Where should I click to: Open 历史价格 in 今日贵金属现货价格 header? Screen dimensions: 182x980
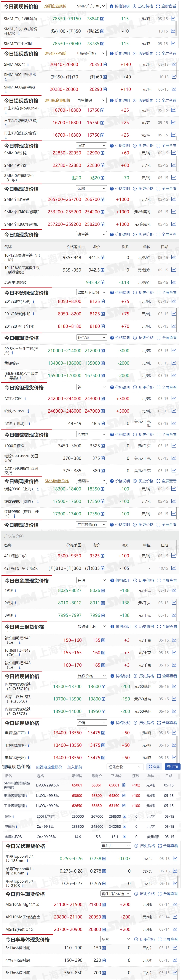coord(144,581)
